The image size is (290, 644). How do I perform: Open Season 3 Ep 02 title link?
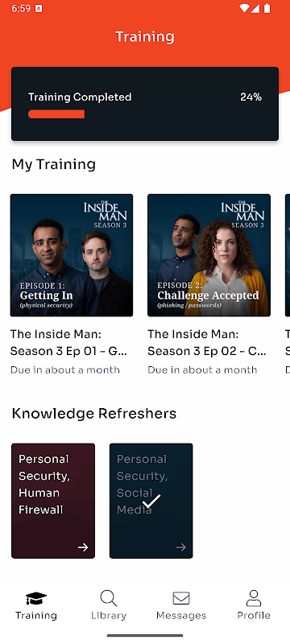206,343
